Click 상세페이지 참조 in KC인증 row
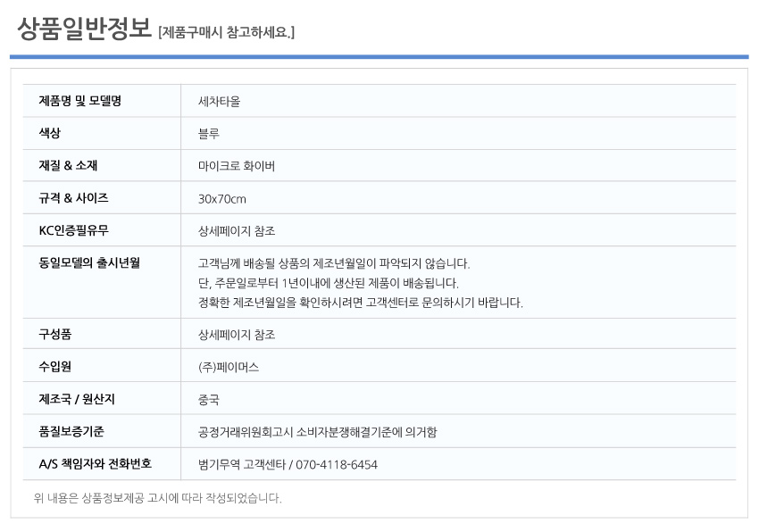 tap(237, 231)
